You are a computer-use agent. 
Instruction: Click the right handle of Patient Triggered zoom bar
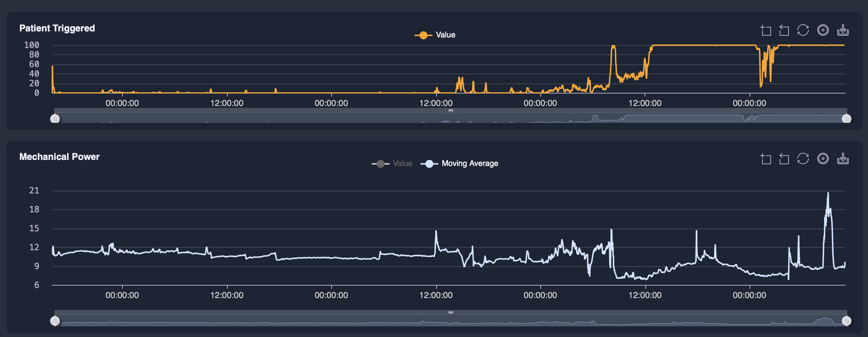pyautogui.click(x=846, y=119)
